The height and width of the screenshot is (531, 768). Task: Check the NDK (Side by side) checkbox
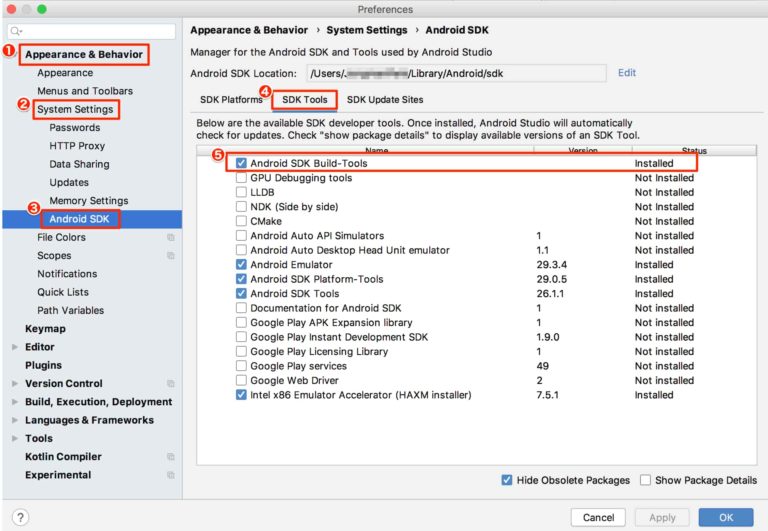[241, 207]
